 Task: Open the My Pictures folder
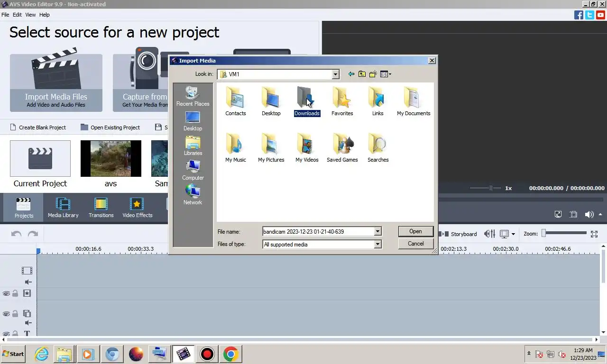(271, 148)
